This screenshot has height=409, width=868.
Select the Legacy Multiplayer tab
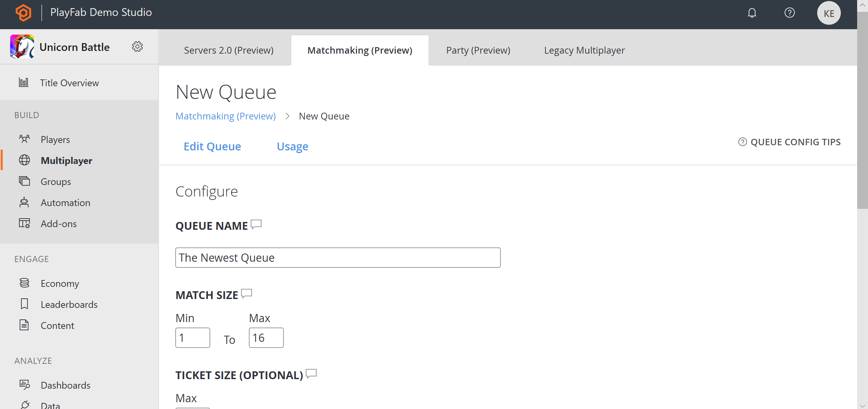click(x=584, y=50)
